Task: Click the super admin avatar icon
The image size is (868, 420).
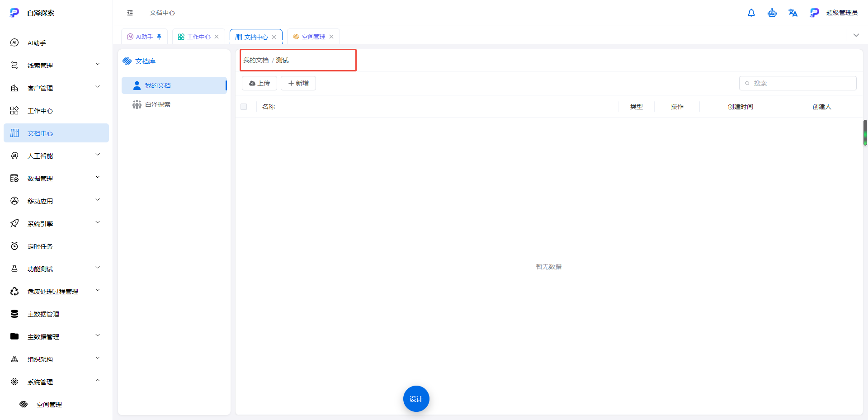Action: [x=814, y=13]
